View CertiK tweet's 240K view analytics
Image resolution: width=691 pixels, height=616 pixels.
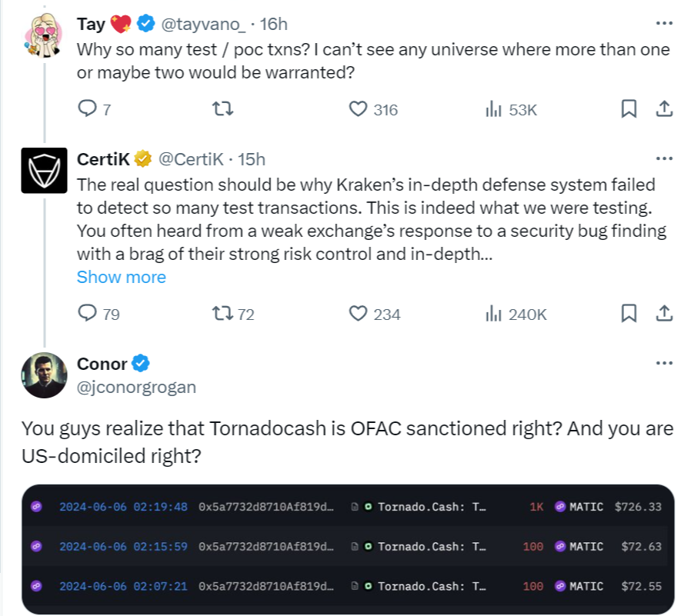pos(516,314)
